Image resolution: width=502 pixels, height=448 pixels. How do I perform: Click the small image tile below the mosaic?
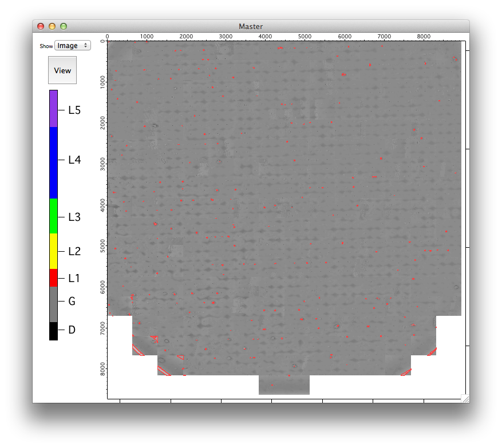(284, 384)
